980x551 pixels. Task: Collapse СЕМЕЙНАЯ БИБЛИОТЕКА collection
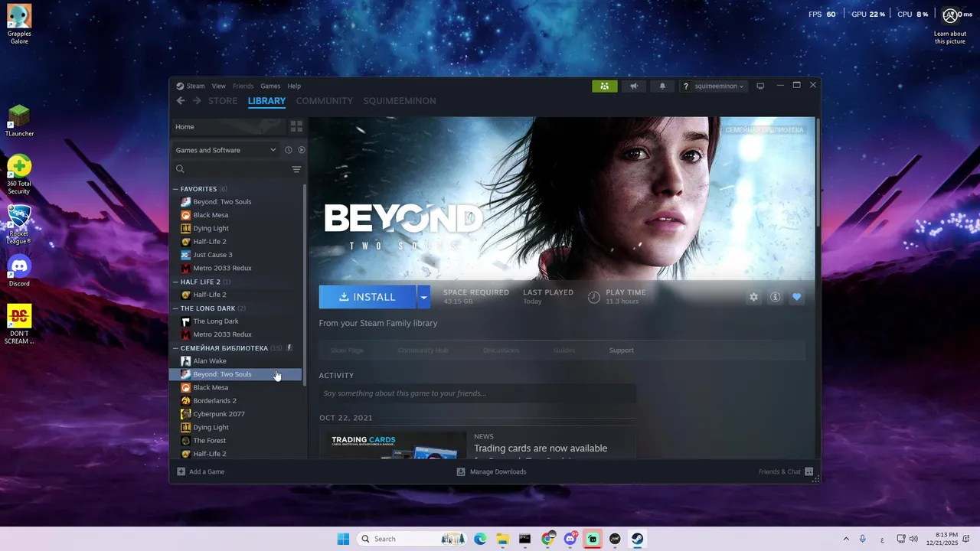[175, 348]
